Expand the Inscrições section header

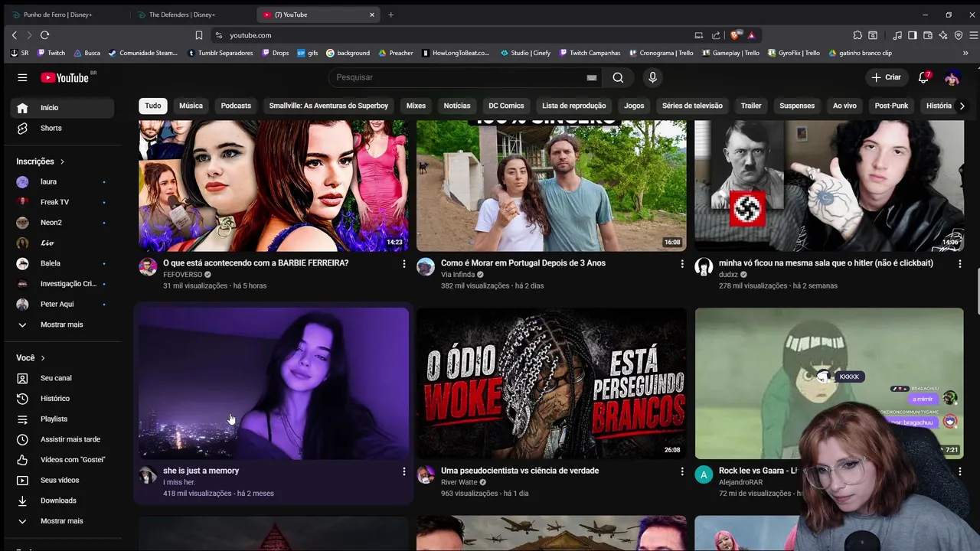(x=41, y=161)
